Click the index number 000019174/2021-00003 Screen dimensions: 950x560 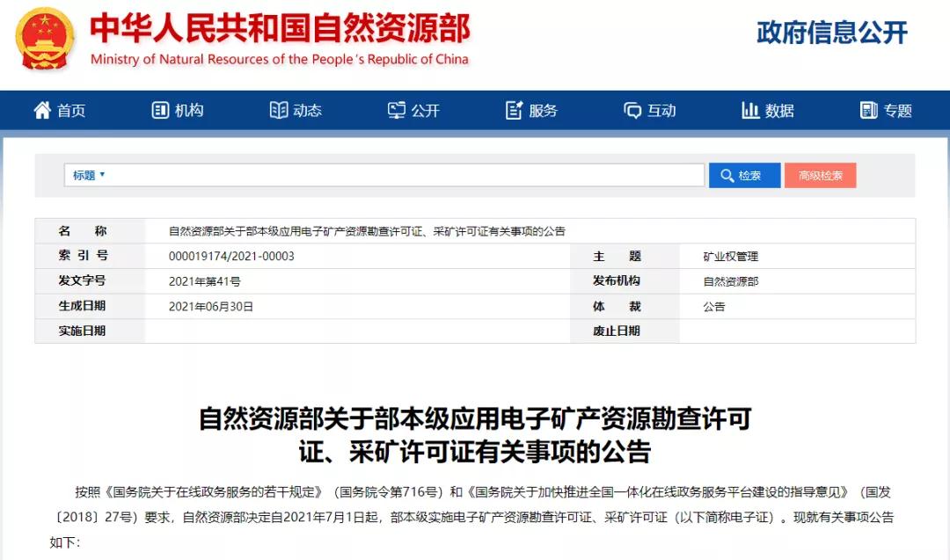[231, 256]
